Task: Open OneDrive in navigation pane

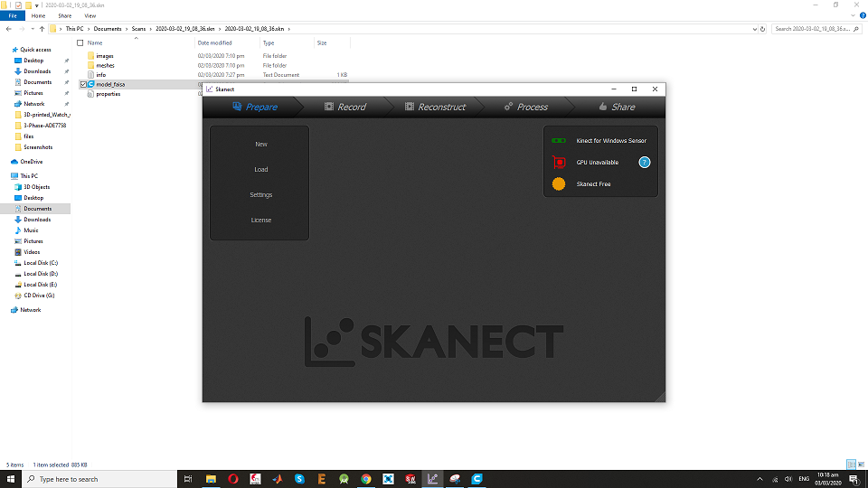Action: pyautogui.click(x=31, y=162)
